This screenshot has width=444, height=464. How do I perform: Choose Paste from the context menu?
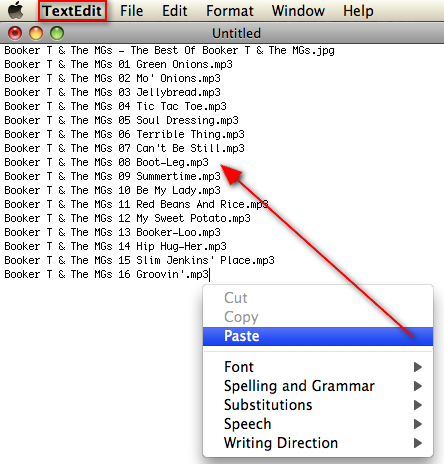(x=318, y=336)
